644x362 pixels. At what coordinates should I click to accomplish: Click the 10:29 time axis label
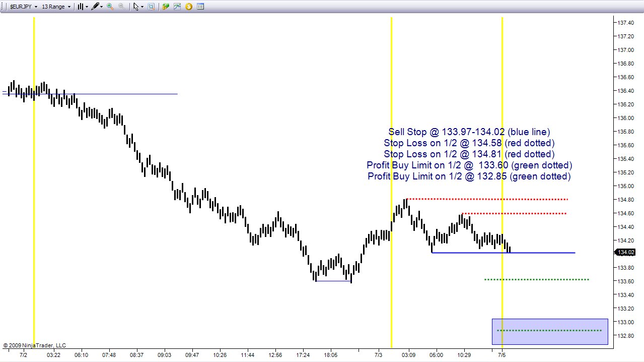(x=464, y=355)
